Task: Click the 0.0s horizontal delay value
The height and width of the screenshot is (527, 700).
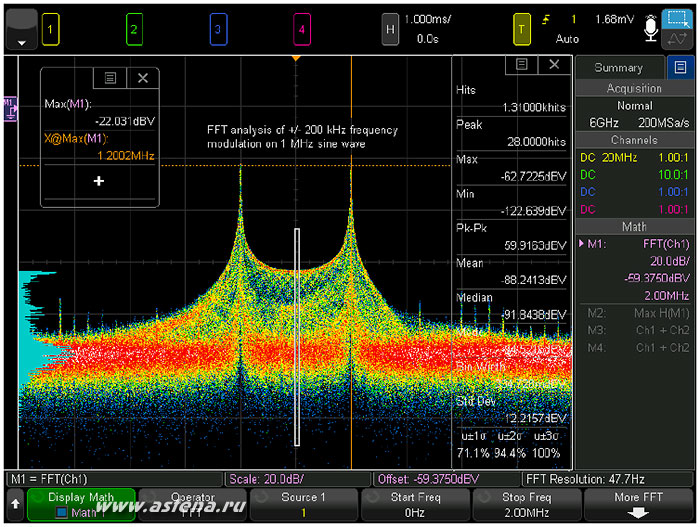Action: pos(428,39)
